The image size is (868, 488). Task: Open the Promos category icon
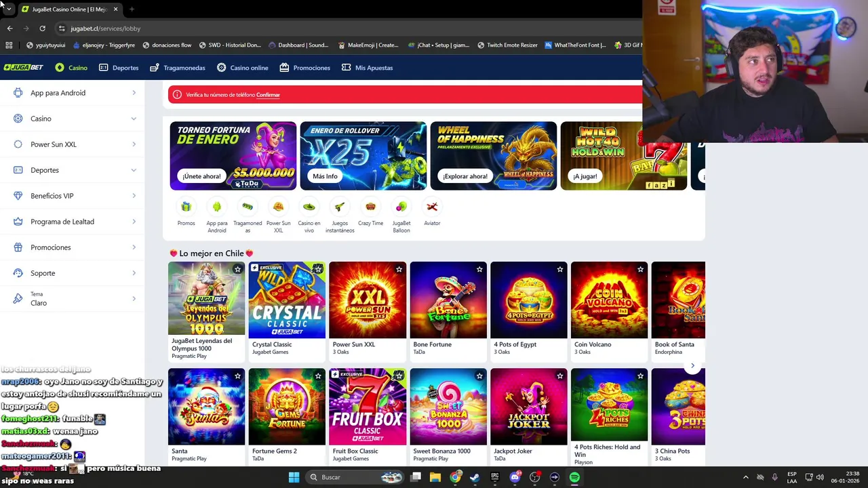pos(186,207)
